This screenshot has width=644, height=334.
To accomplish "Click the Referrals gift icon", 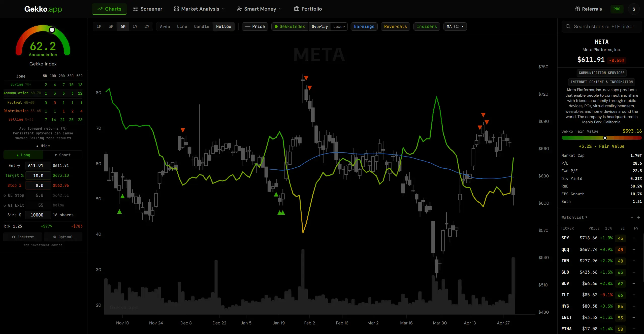I will click(x=578, y=9).
